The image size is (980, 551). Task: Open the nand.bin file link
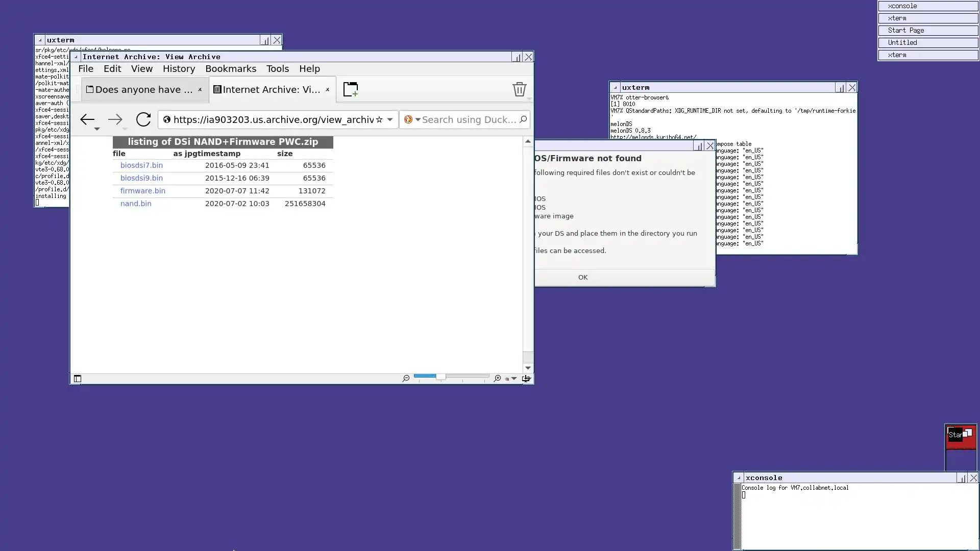point(136,204)
